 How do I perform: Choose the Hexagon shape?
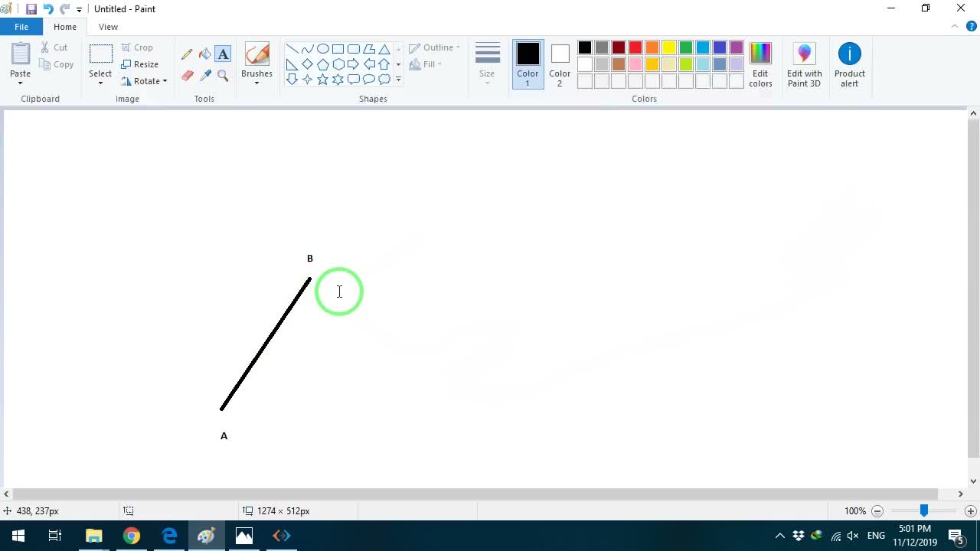[x=338, y=64]
